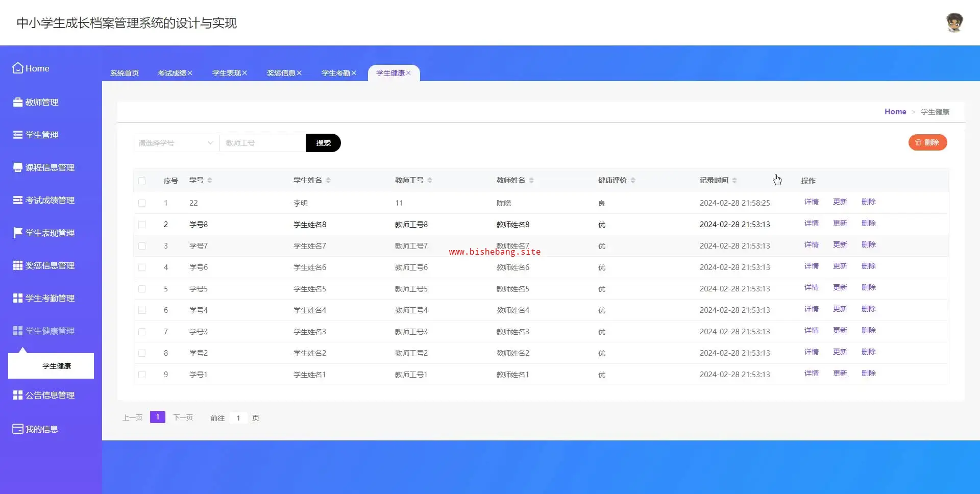Open the 请选择学号 dropdown
The image size is (980, 494).
pos(176,143)
